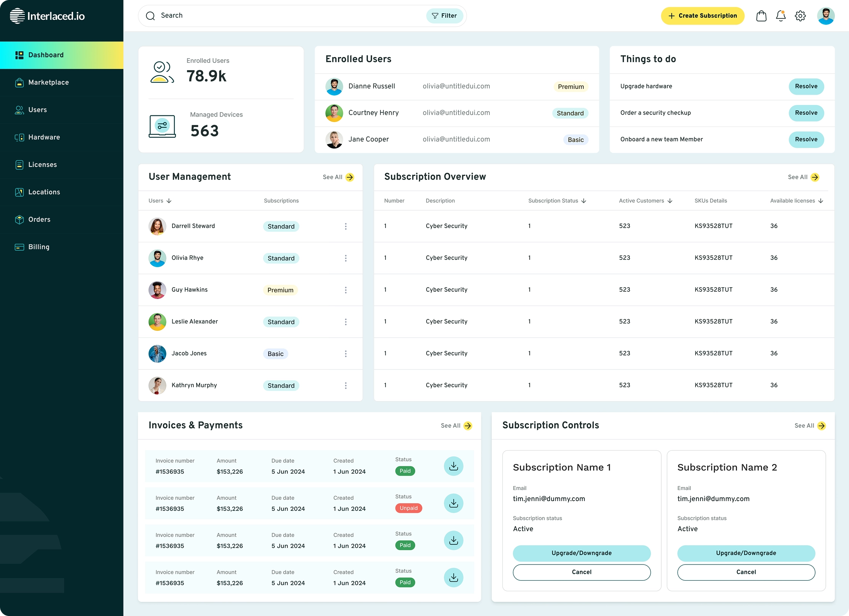
Task: Resolve the Upgrade hardware task
Action: click(806, 86)
